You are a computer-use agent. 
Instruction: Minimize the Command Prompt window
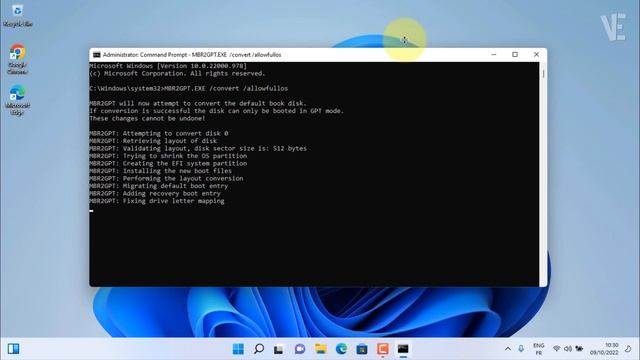(494, 55)
